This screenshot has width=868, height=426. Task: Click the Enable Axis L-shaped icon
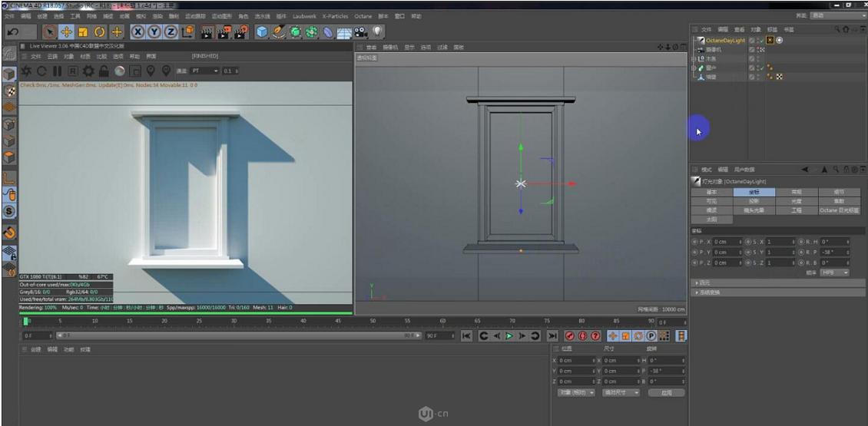coord(9,177)
